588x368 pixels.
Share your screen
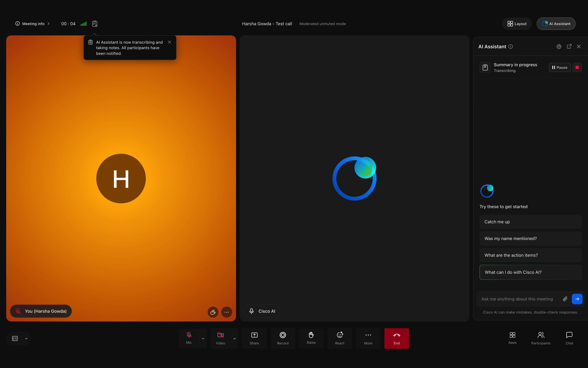254,338
